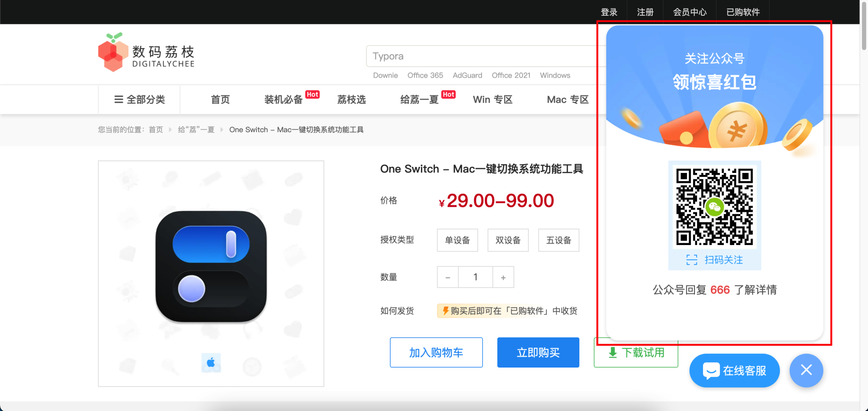Click the 立即购买 purchase button
This screenshot has width=868, height=411.
pyautogui.click(x=538, y=352)
